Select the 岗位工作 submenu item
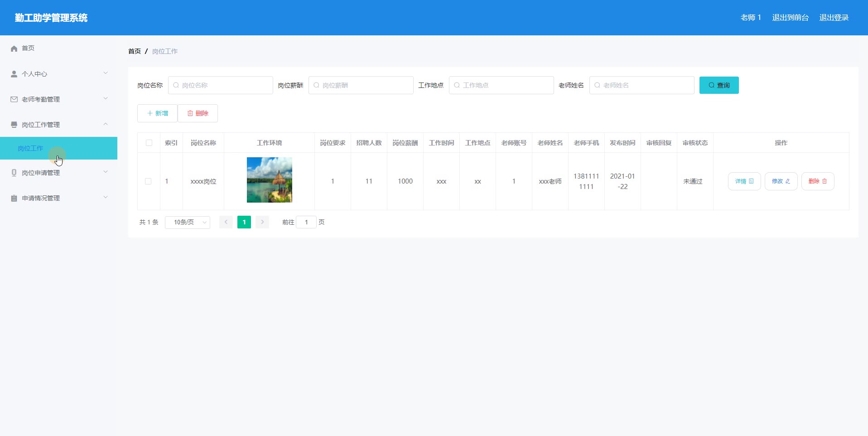The width and height of the screenshot is (868, 436). click(30, 148)
